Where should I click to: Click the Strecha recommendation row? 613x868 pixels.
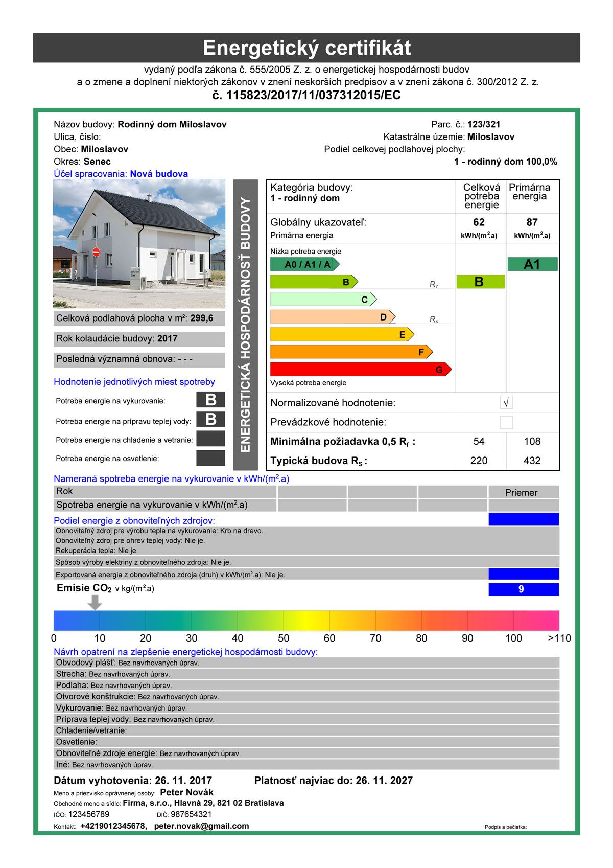306,674
